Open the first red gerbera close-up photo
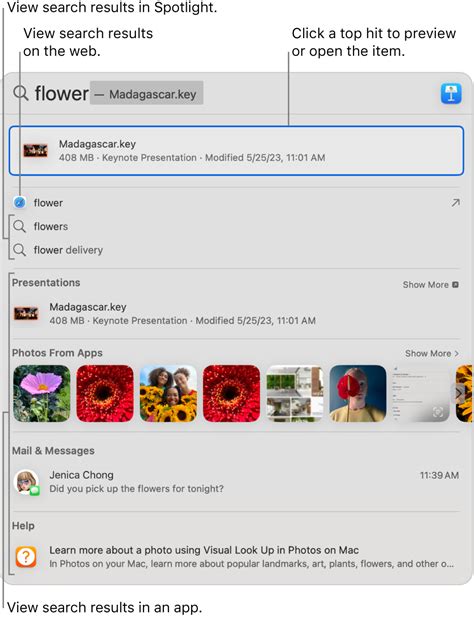 [105, 393]
